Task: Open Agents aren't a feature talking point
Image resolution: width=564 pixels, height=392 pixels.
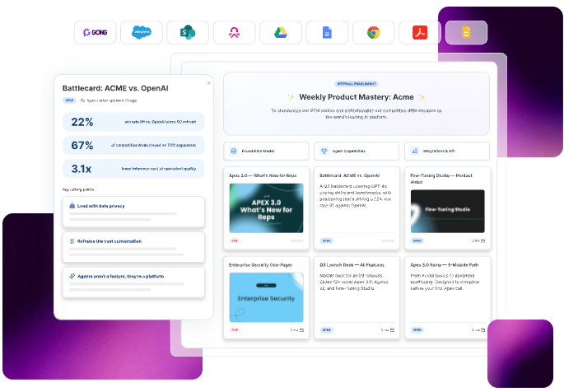Action: tap(133, 282)
